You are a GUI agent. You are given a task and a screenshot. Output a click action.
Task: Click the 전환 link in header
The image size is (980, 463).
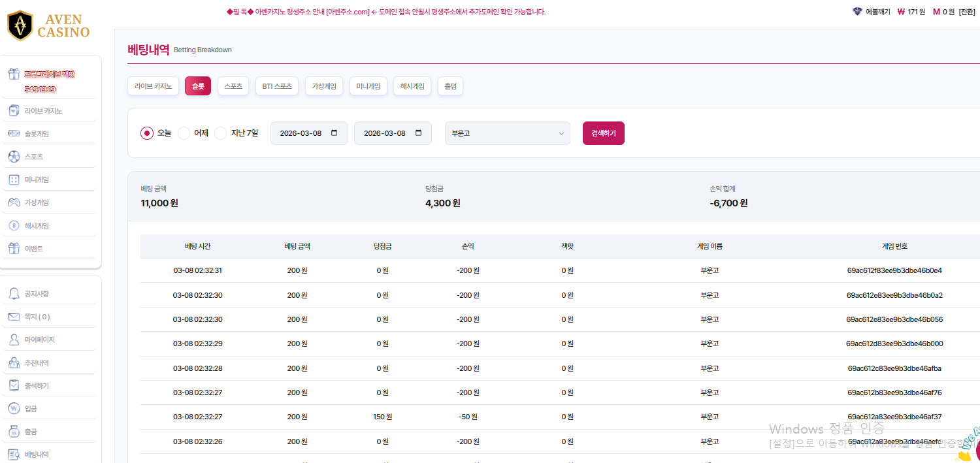click(x=966, y=12)
